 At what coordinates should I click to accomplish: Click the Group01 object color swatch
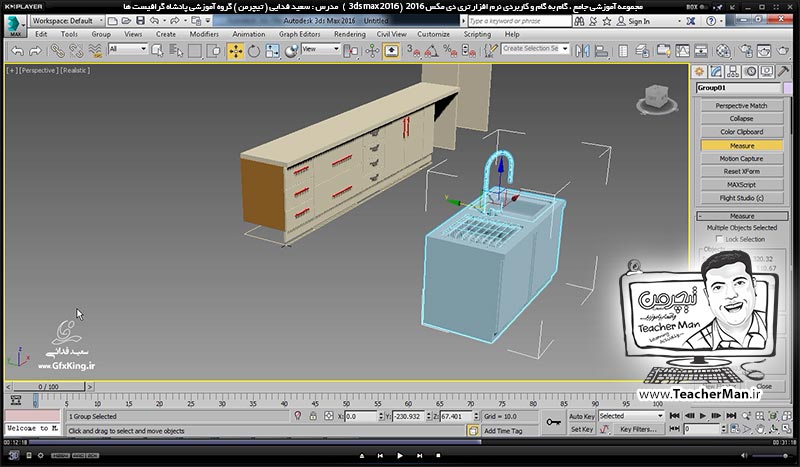pos(787,88)
